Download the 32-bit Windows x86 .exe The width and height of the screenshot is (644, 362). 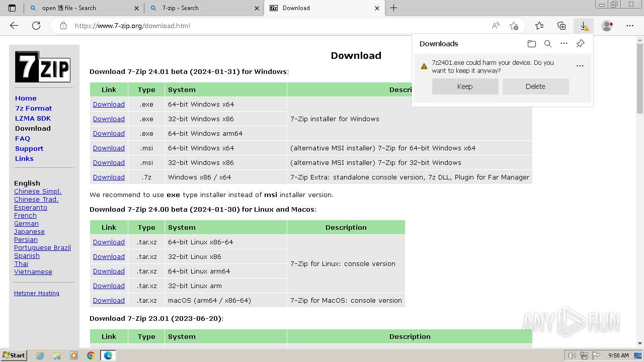pos(109,119)
